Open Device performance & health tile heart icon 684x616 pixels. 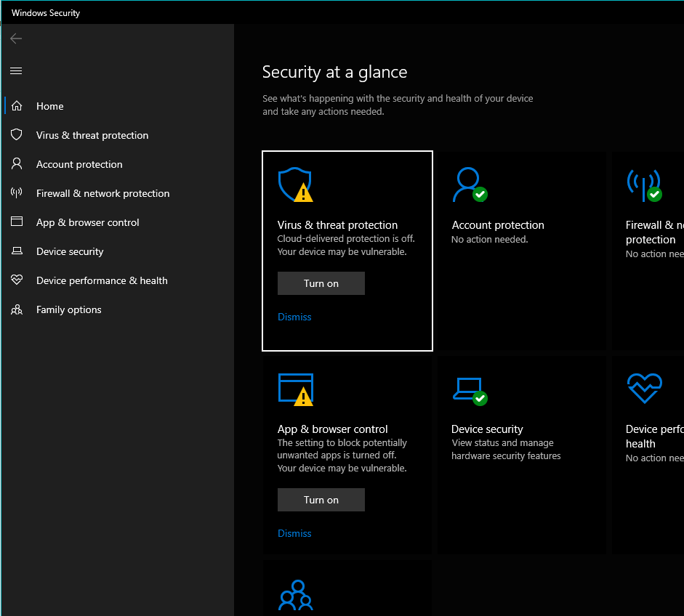pyautogui.click(x=643, y=389)
